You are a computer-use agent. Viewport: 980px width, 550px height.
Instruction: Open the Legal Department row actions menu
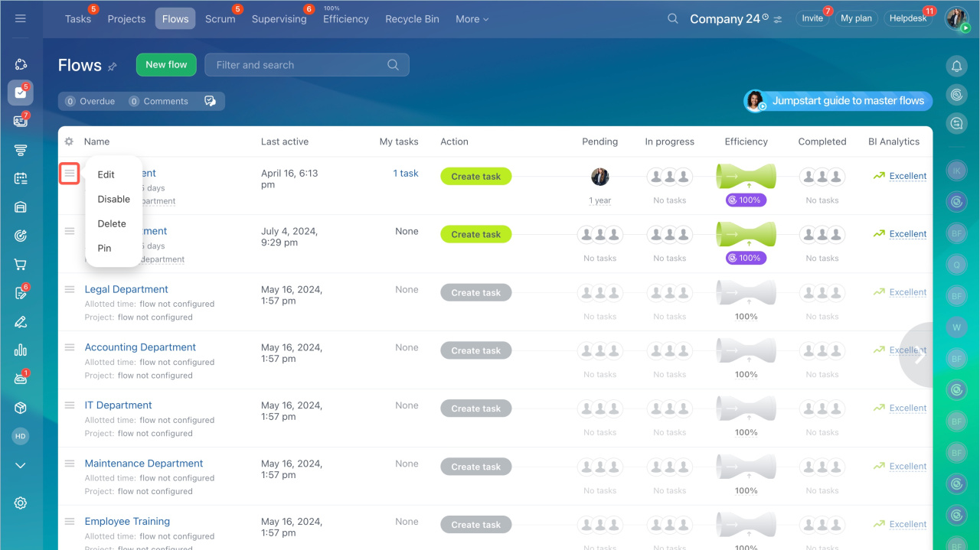coord(70,289)
